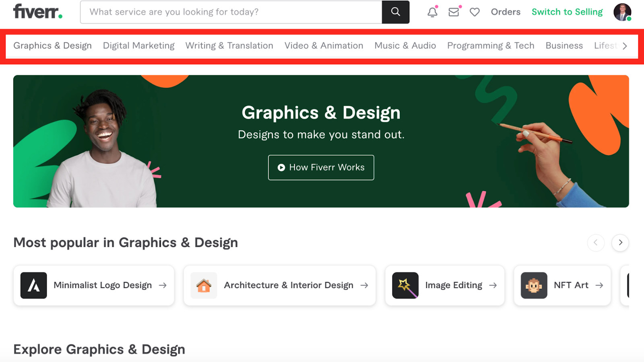
Task: Open the Graphics & Design category
Action: pyautogui.click(x=53, y=46)
